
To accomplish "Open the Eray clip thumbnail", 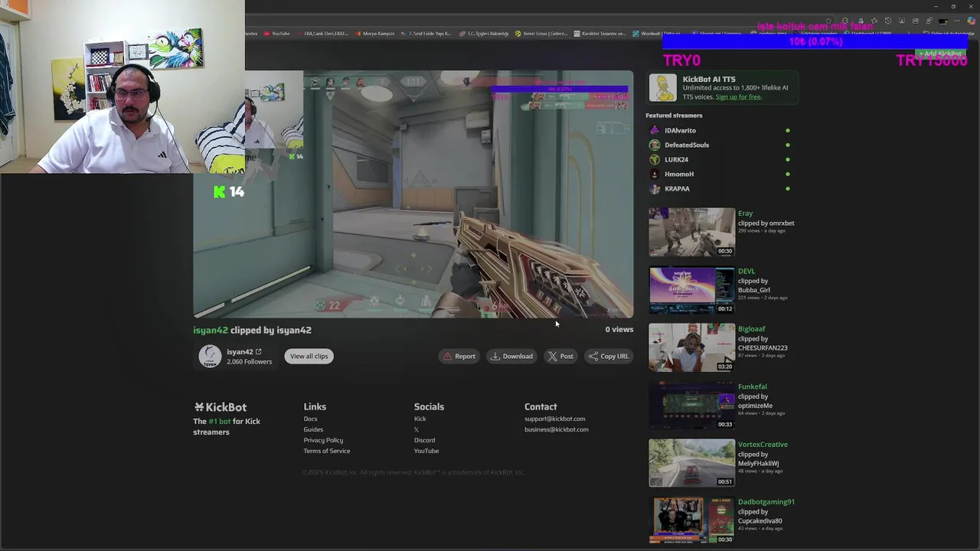I will pos(691,232).
